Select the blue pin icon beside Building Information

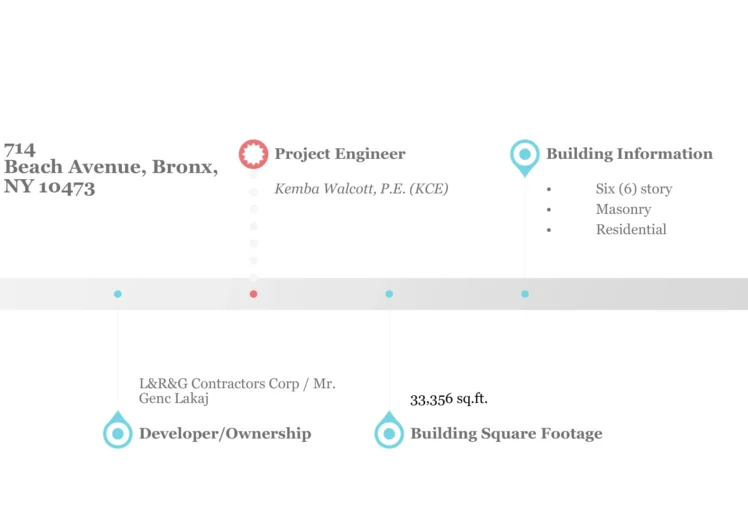(x=524, y=155)
